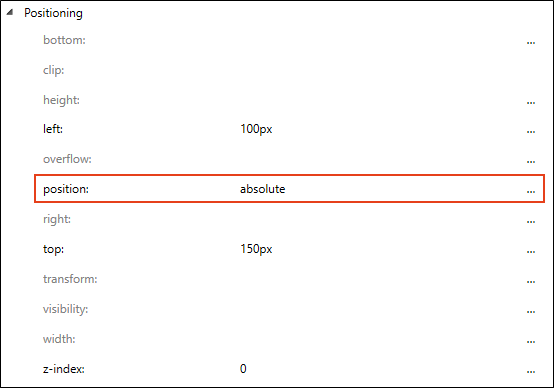Open the ellipsis menu for left property
554x388 pixels.
click(x=531, y=132)
